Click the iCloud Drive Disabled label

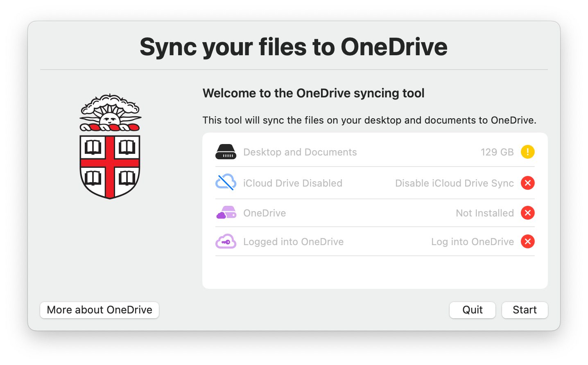pyautogui.click(x=293, y=183)
